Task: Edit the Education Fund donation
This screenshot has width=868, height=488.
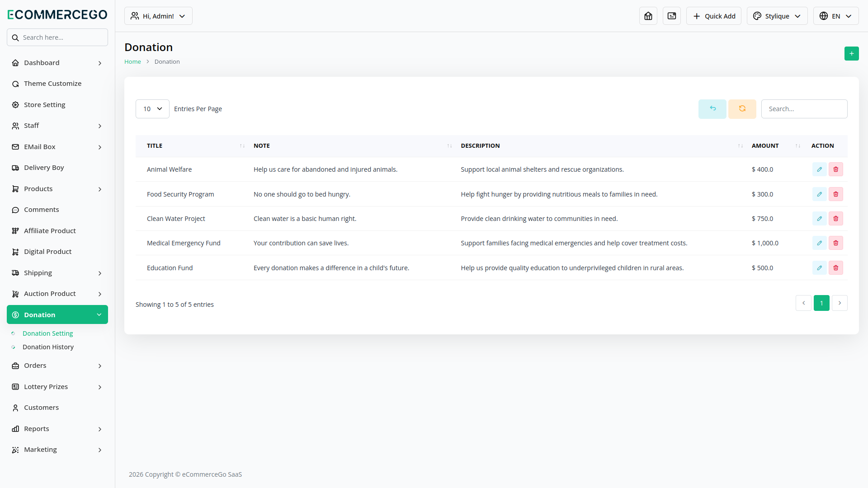Action: (x=819, y=268)
